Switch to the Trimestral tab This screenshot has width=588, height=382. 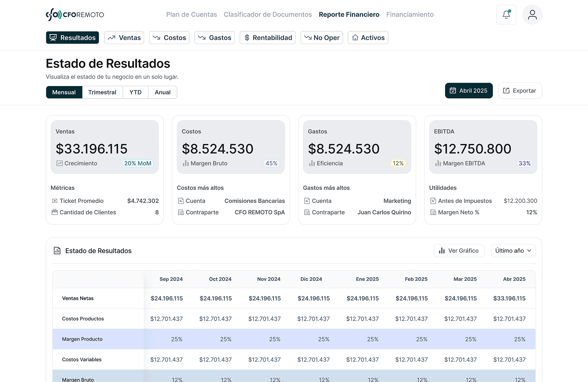pyautogui.click(x=102, y=92)
